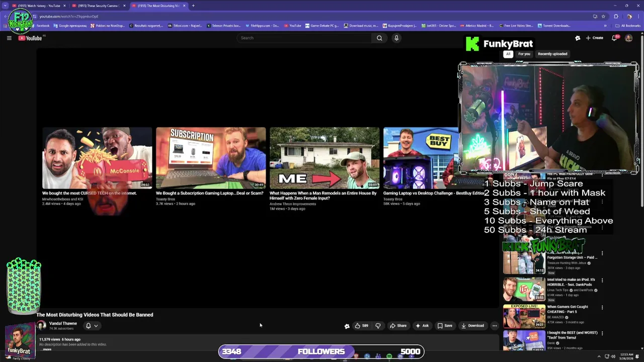Click the extension icon beside the like button
This screenshot has width=644, height=362.
(x=347, y=326)
